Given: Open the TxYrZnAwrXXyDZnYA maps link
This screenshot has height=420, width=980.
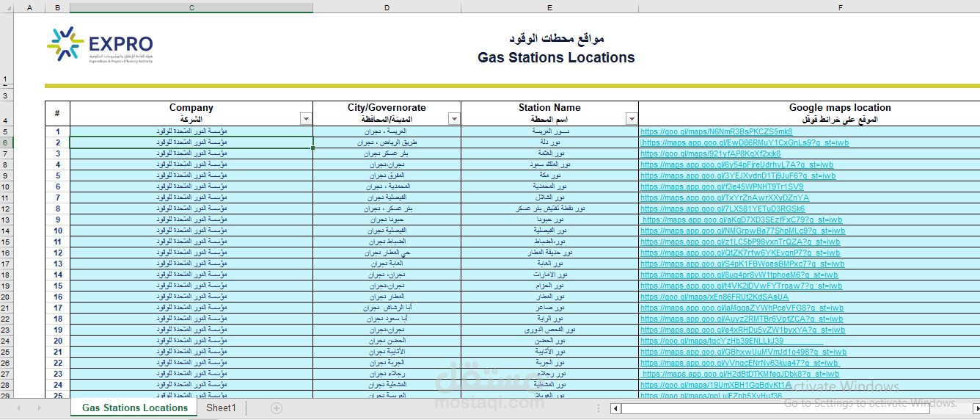Looking at the screenshot, I should pyautogui.click(x=725, y=198).
